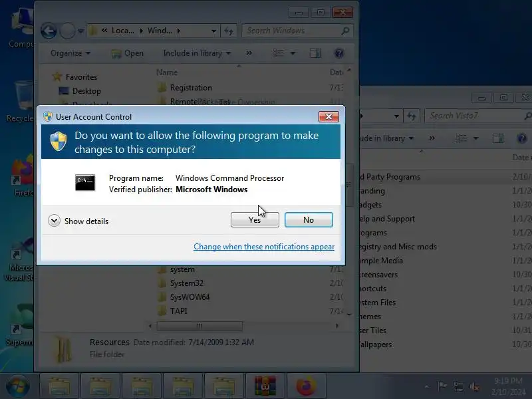Open the Organize menu

(70, 53)
